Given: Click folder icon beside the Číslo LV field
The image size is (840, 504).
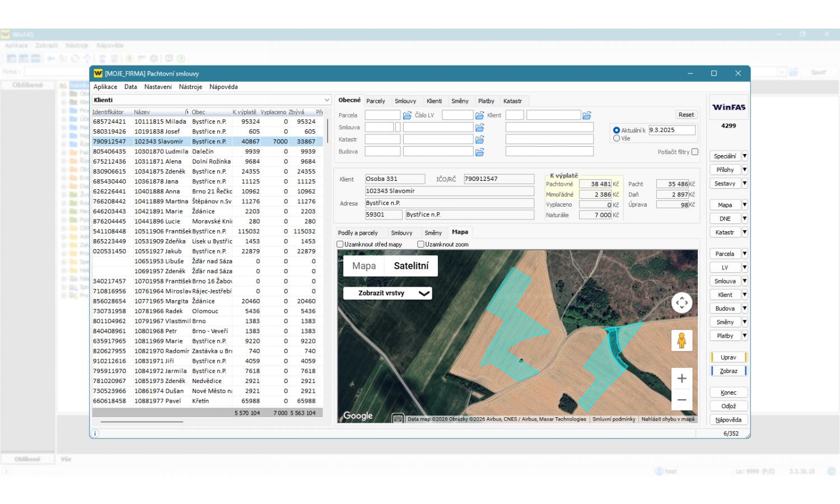Looking at the screenshot, I should click(x=479, y=115).
